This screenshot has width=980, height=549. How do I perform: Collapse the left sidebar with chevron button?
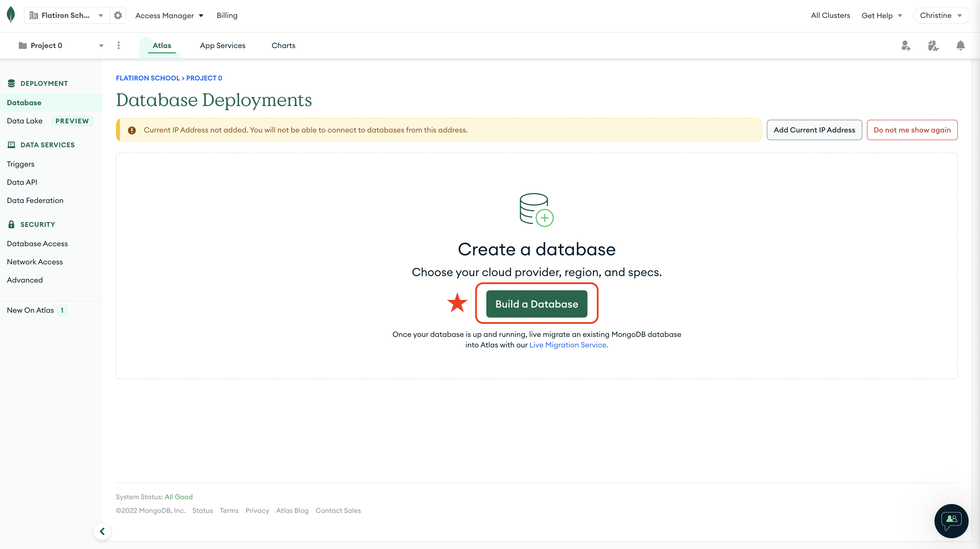pyautogui.click(x=102, y=531)
